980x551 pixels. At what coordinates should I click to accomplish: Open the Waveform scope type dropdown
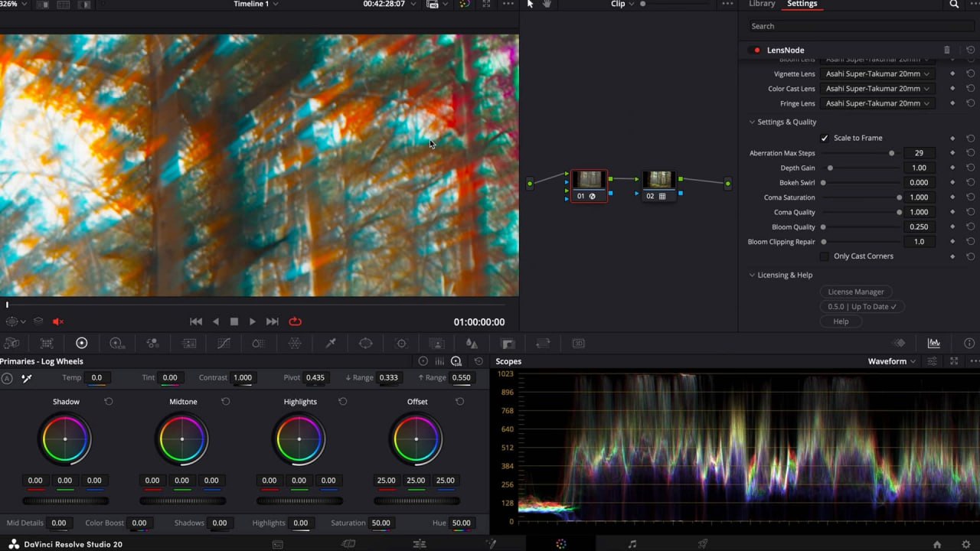892,361
